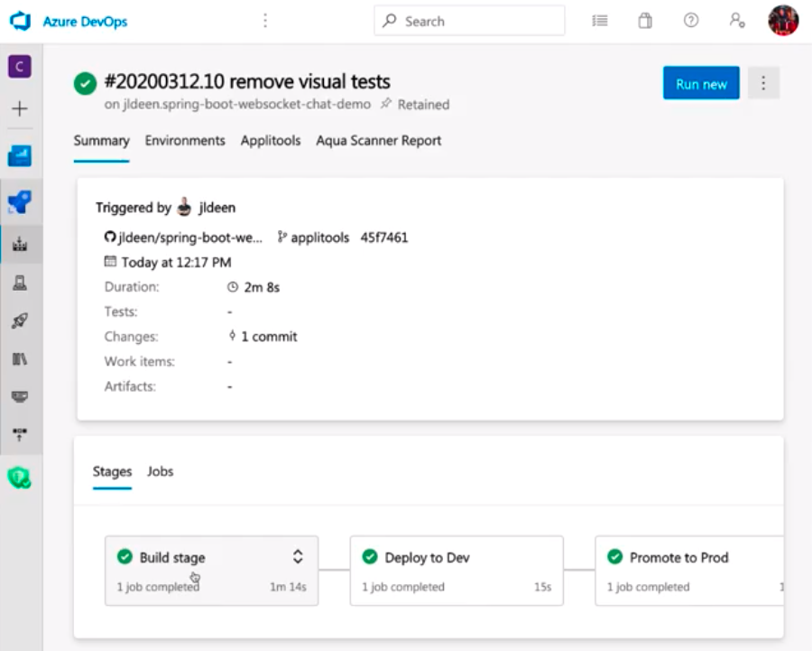
Task: Select the Pipelines rocket icon
Action: pyautogui.click(x=20, y=321)
